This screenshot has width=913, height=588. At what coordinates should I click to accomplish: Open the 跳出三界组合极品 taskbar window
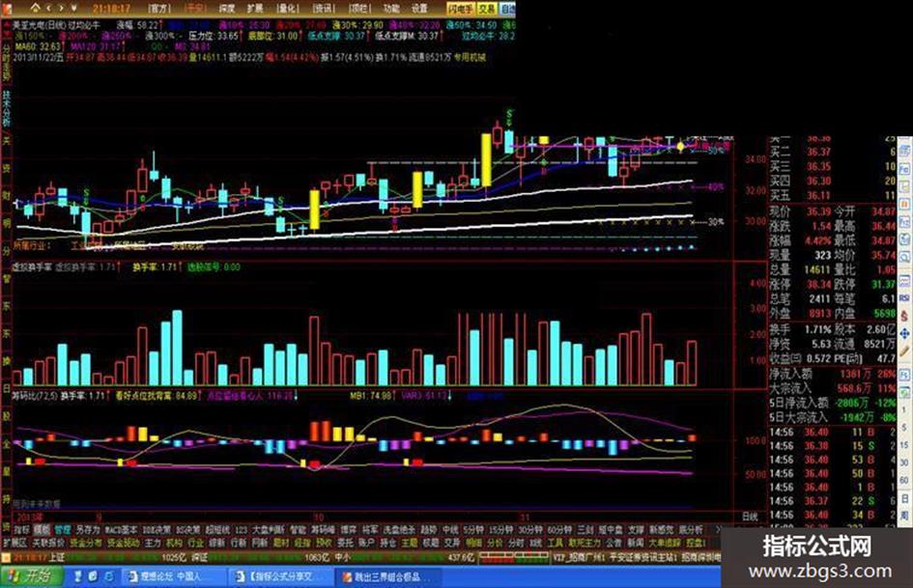[x=389, y=577]
